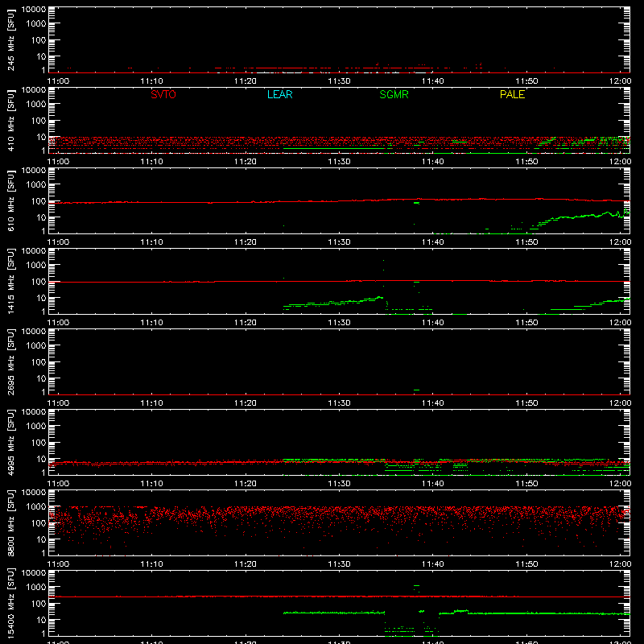Screen dimensions: 644x644
Task: Click the red SVTO legend label
Action: pyautogui.click(x=163, y=94)
